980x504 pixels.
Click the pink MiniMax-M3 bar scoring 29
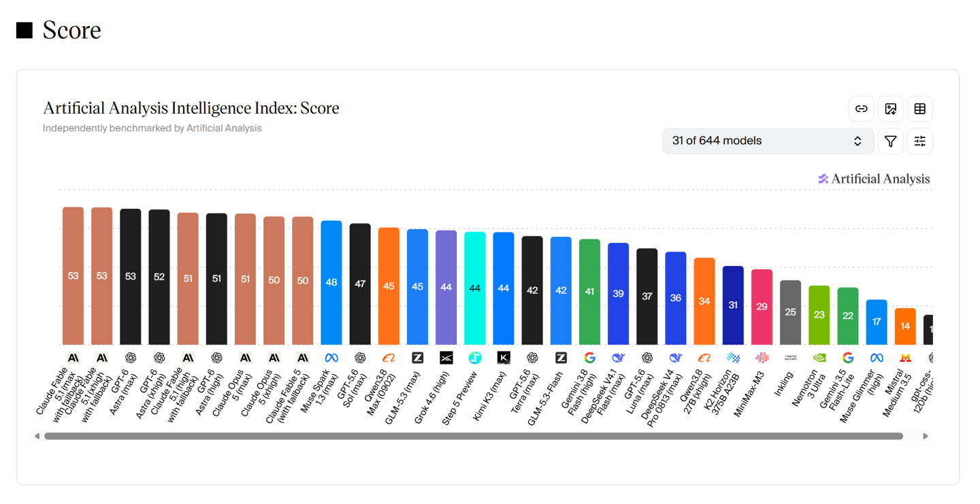click(762, 307)
